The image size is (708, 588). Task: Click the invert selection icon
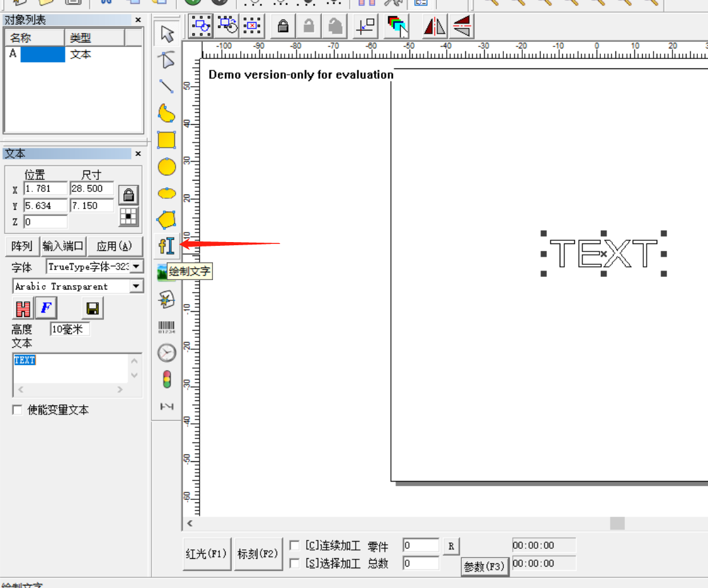(x=227, y=26)
